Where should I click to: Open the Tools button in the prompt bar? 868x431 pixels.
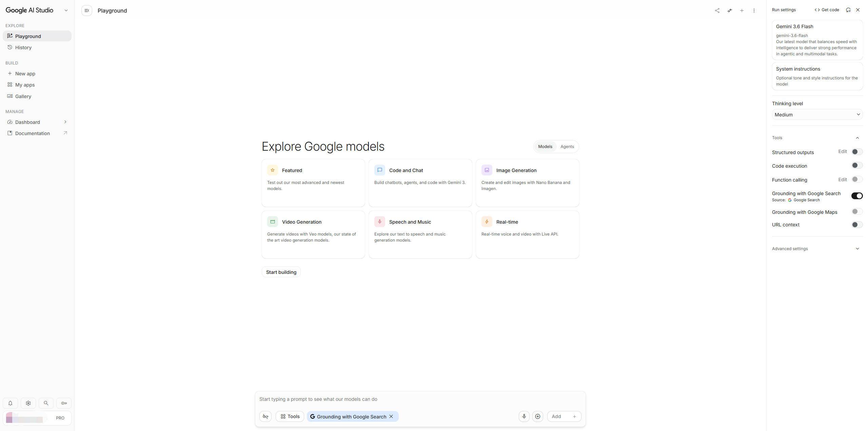(x=290, y=416)
